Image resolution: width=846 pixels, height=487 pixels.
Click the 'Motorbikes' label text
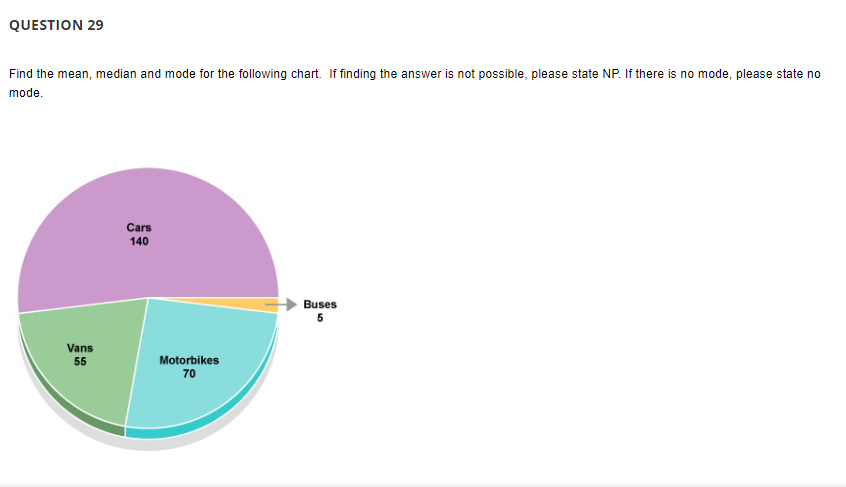189,360
